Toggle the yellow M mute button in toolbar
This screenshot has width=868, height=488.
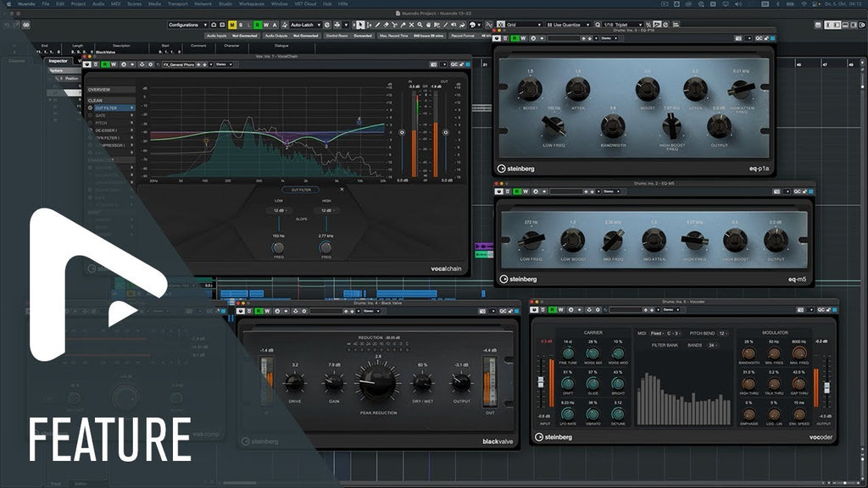(232, 25)
